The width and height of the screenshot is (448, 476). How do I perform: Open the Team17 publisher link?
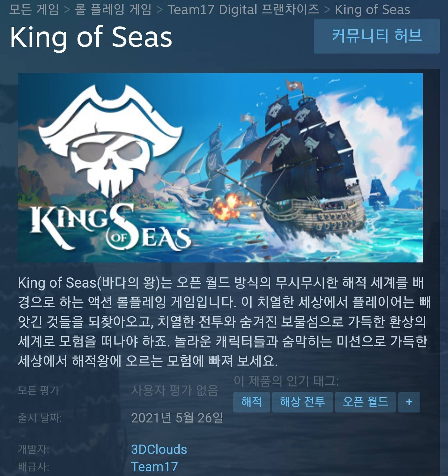tap(154, 467)
